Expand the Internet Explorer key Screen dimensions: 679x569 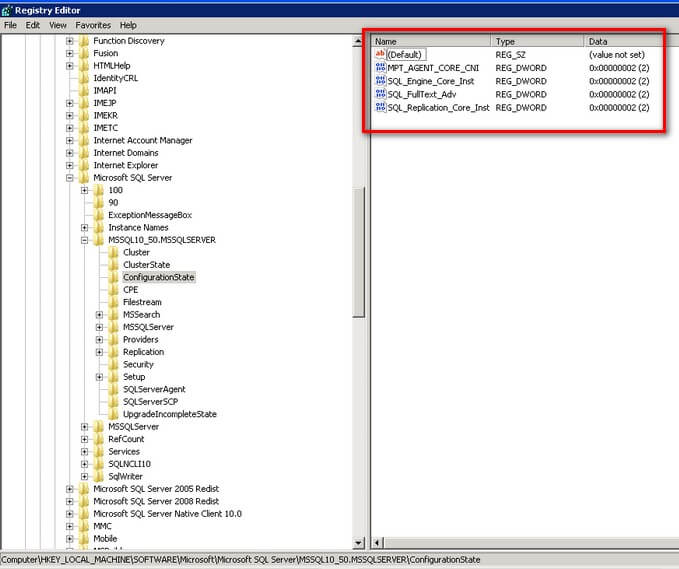pos(70,165)
